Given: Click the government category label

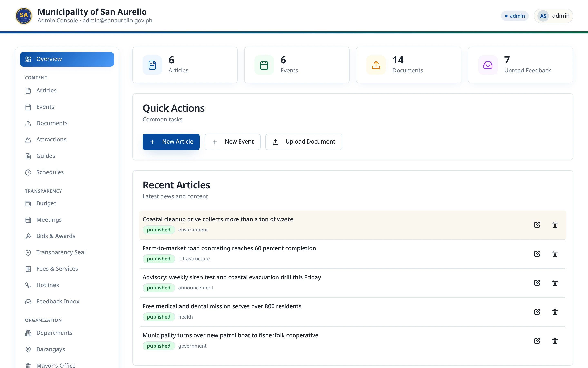Looking at the screenshot, I should click(192, 346).
